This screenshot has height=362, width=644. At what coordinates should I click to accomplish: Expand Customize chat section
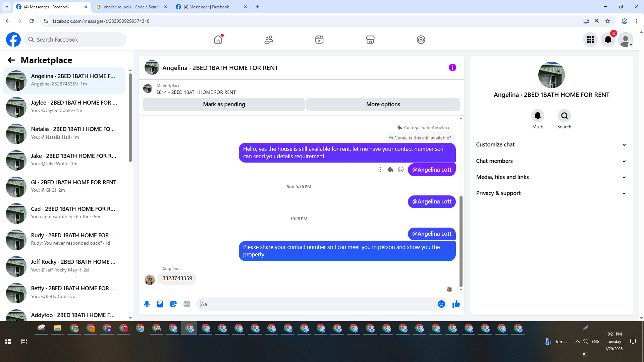click(x=551, y=144)
